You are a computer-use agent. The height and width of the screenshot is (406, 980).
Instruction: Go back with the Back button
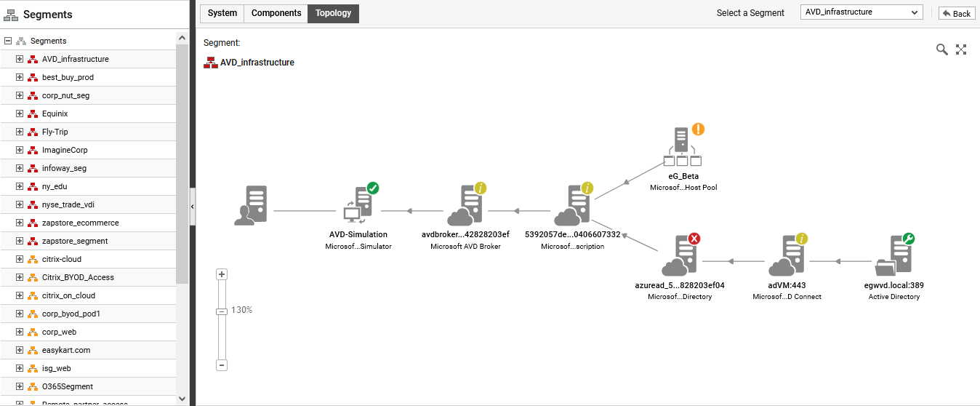[957, 13]
